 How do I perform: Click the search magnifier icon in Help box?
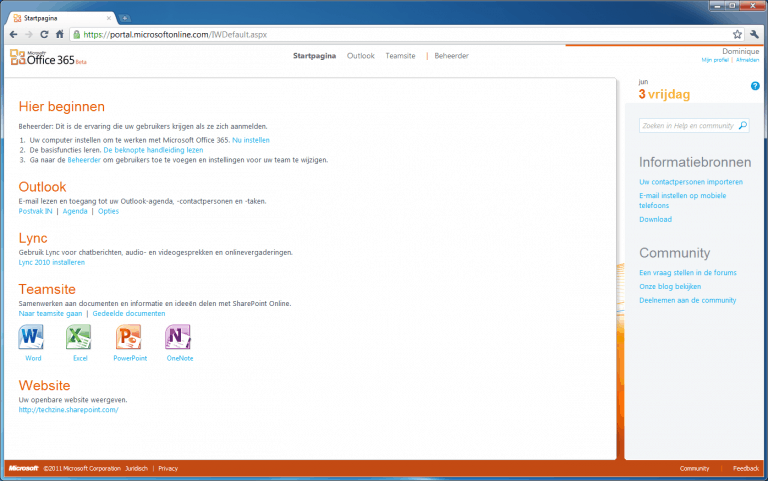tap(743, 125)
